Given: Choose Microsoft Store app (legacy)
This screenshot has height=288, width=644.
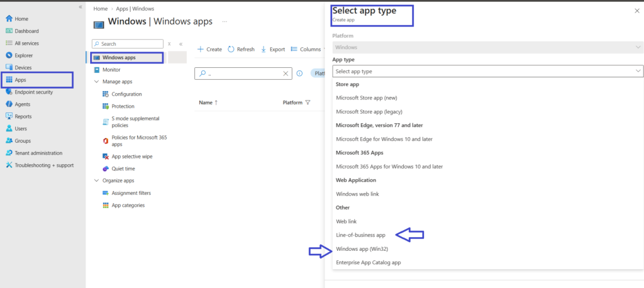Looking at the screenshot, I should pyautogui.click(x=369, y=111).
